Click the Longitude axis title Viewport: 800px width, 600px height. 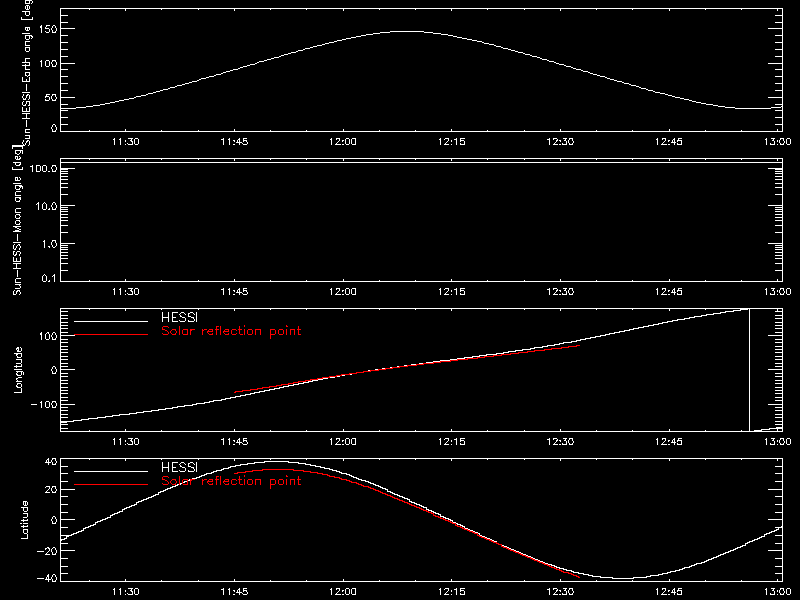point(18,370)
